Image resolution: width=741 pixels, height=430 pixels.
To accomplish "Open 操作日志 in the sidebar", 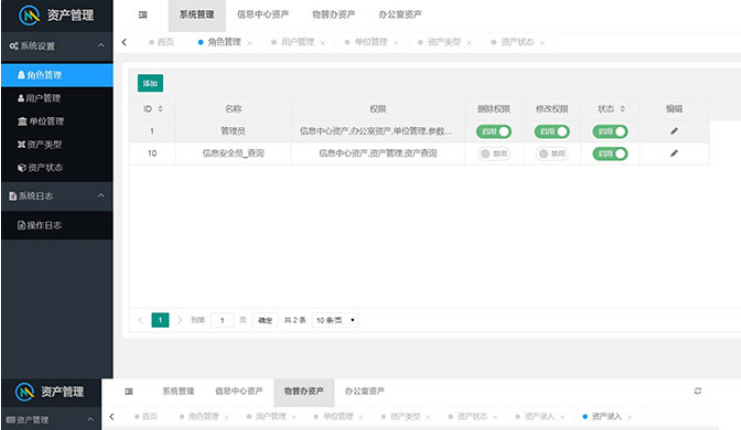I will pyautogui.click(x=57, y=225).
